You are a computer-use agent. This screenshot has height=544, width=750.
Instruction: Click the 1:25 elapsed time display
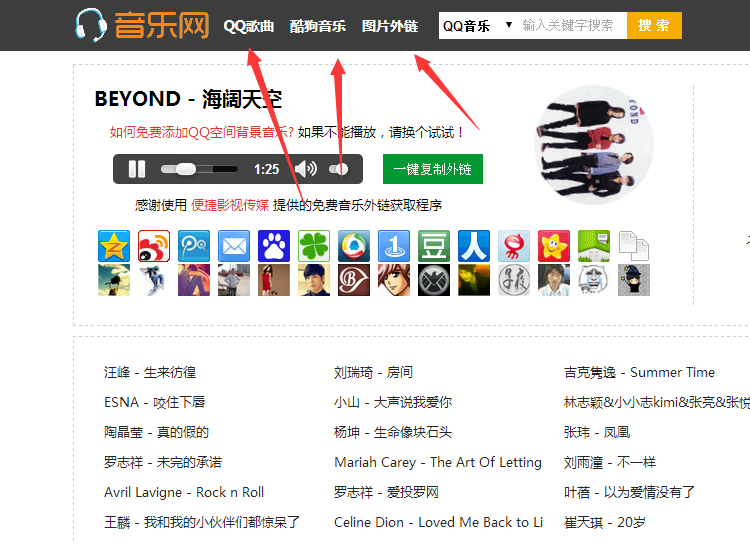point(266,169)
